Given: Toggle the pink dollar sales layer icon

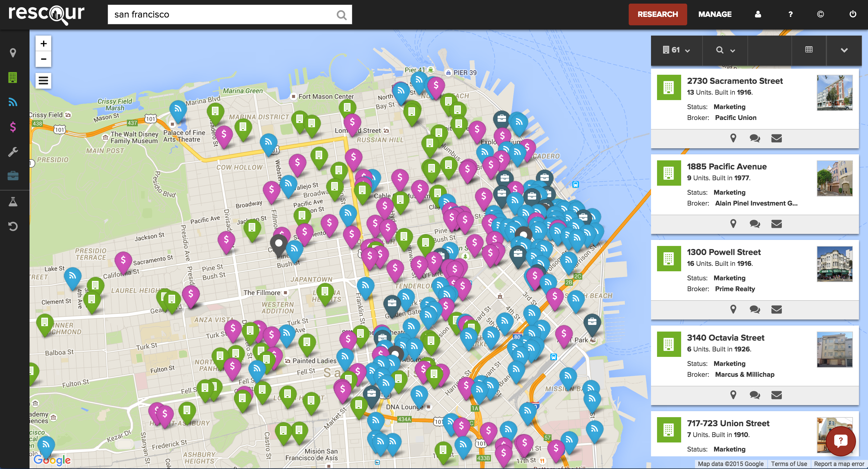Looking at the screenshot, I should click(x=13, y=127).
